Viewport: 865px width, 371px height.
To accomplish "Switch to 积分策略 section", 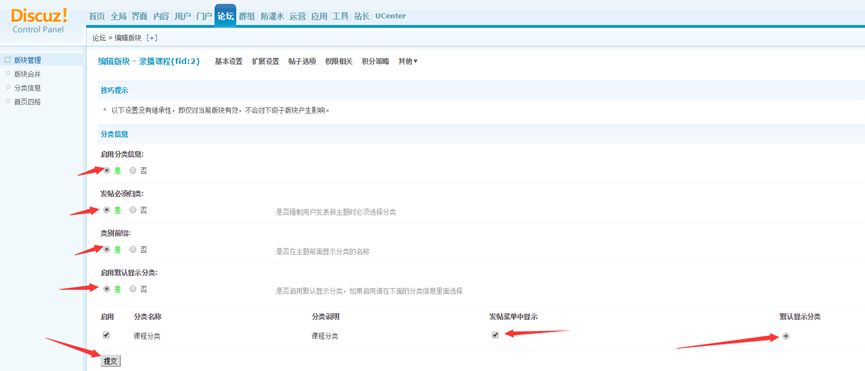I will [375, 61].
